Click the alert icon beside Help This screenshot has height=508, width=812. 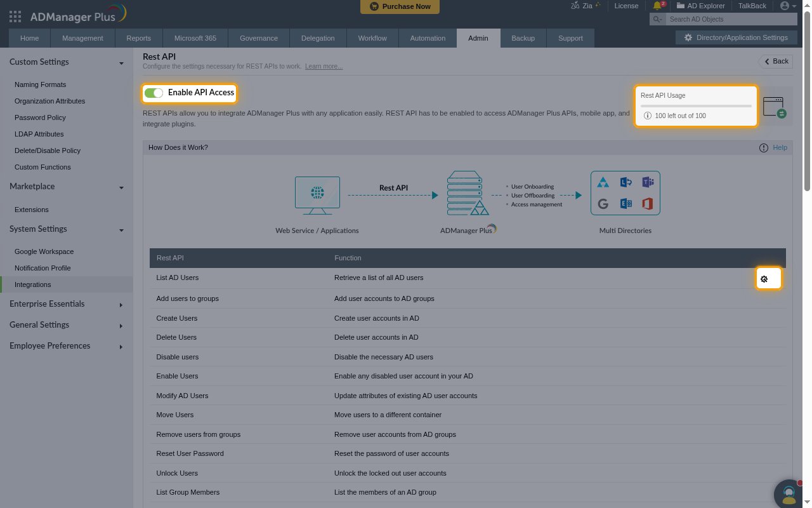pos(764,147)
